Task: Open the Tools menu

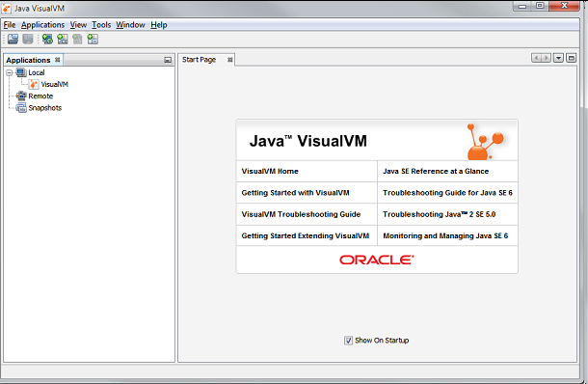Action: coord(101,25)
